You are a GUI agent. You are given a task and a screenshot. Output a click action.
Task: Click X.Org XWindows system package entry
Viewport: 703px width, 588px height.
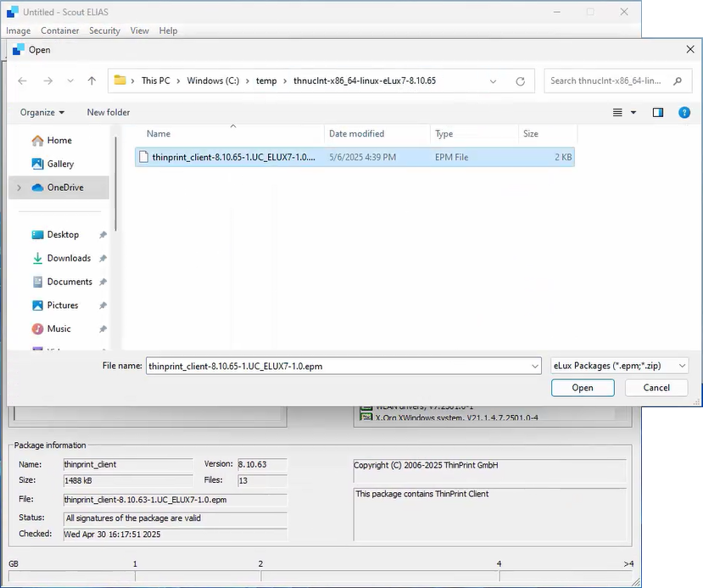(449, 417)
